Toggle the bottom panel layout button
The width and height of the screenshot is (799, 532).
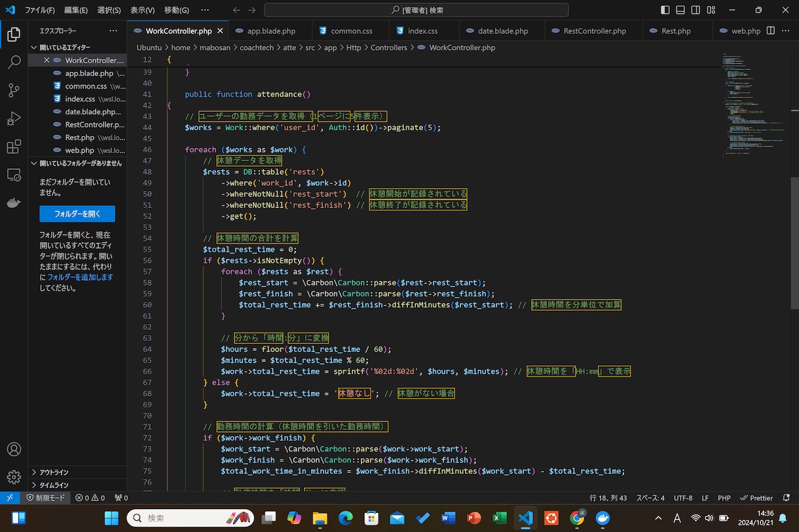680,10
